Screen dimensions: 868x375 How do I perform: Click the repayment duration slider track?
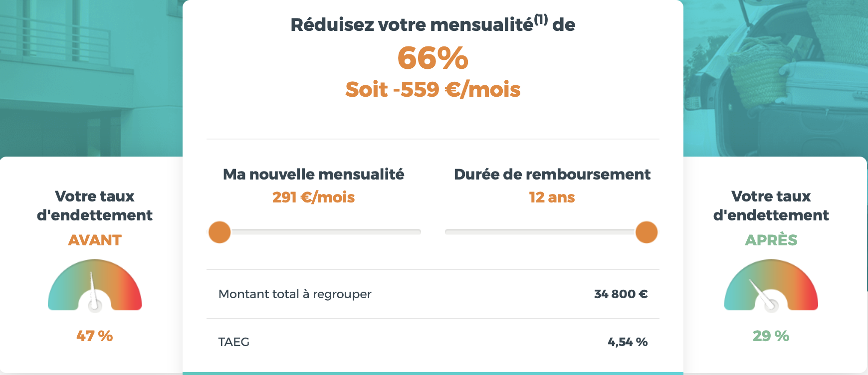pyautogui.click(x=551, y=232)
